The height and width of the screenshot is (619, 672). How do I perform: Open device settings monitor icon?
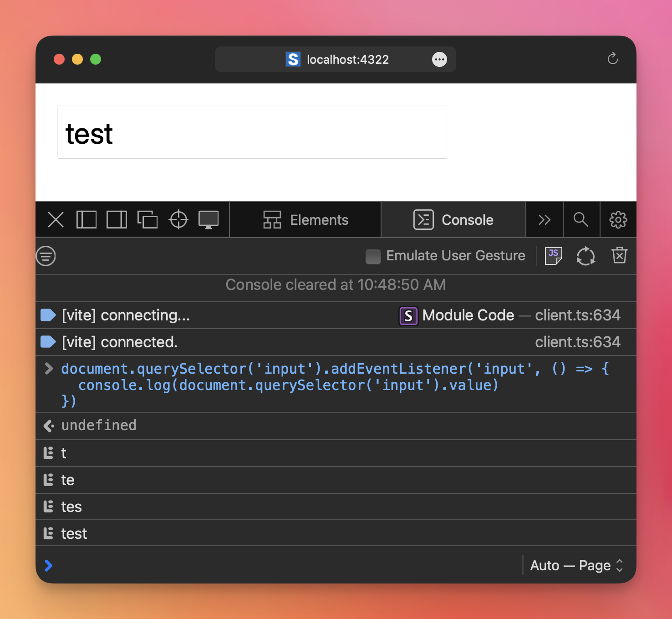click(x=209, y=220)
